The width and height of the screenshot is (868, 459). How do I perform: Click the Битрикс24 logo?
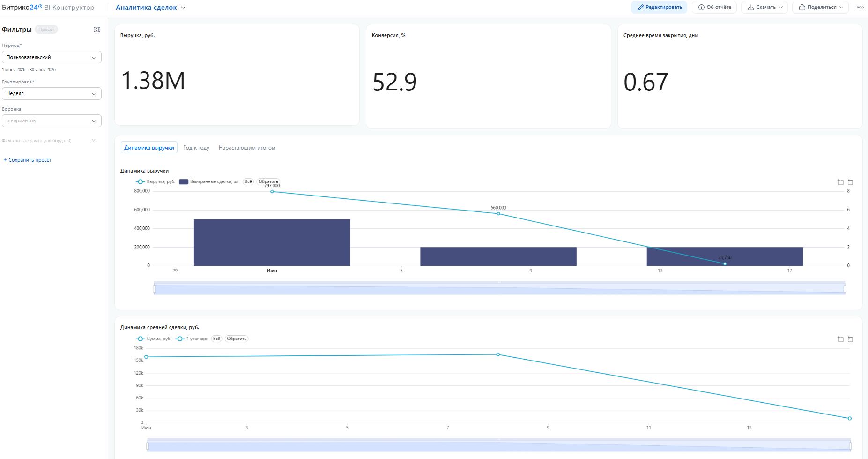coord(22,8)
